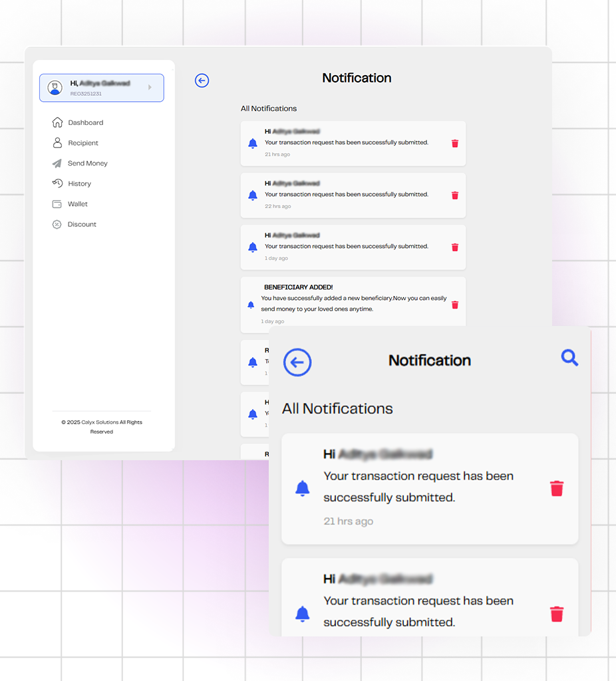Click the mobile Notification page title
Image resolution: width=616 pixels, height=681 pixels.
click(x=430, y=360)
